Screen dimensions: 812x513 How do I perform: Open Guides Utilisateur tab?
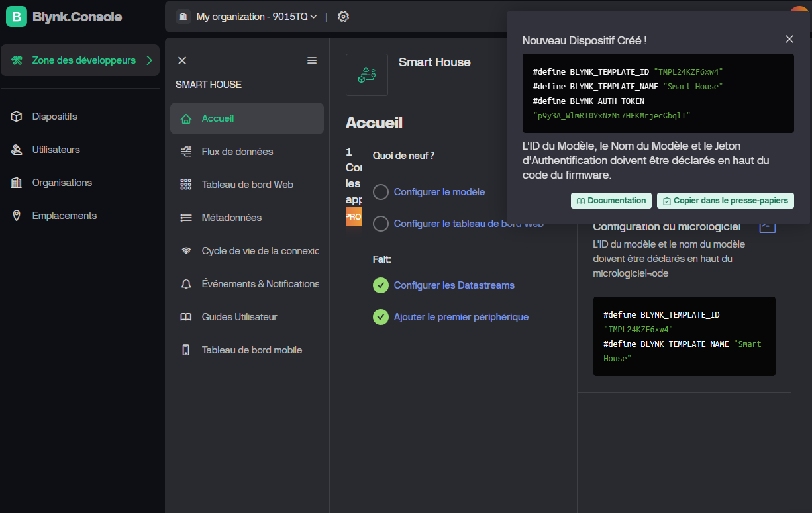coord(247,317)
